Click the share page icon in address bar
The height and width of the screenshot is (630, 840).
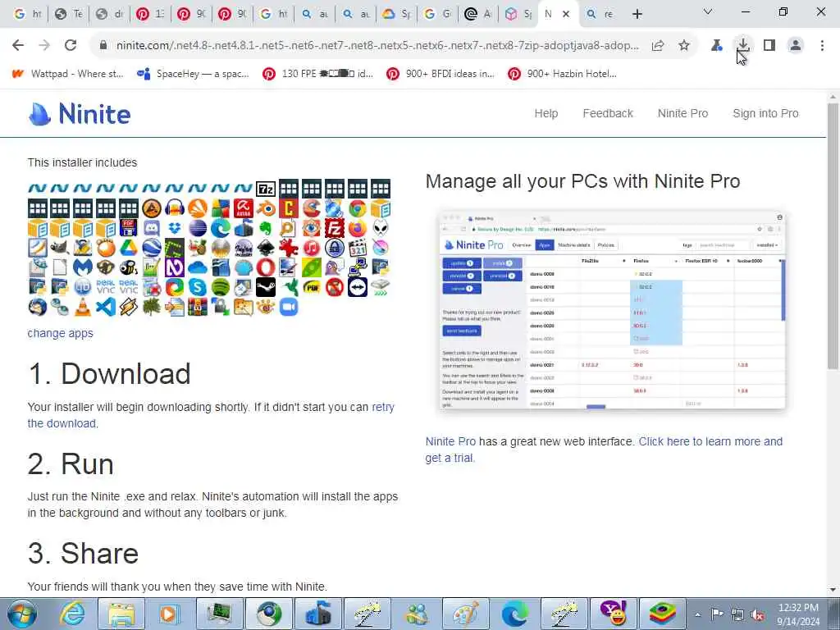click(x=658, y=45)
